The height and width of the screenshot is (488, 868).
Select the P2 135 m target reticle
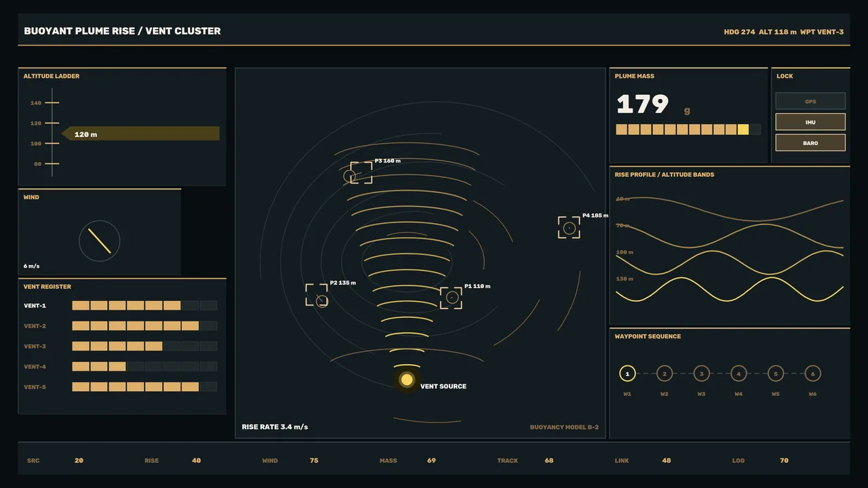tap(317, 295)
